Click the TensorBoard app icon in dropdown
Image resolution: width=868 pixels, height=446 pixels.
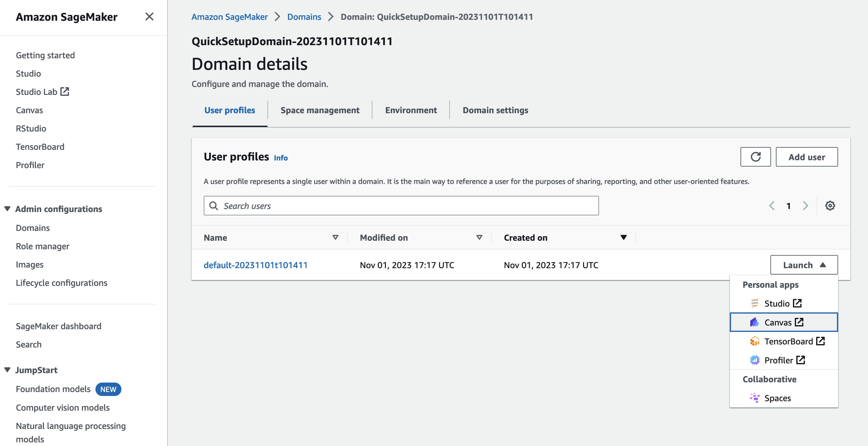[755, 341]
